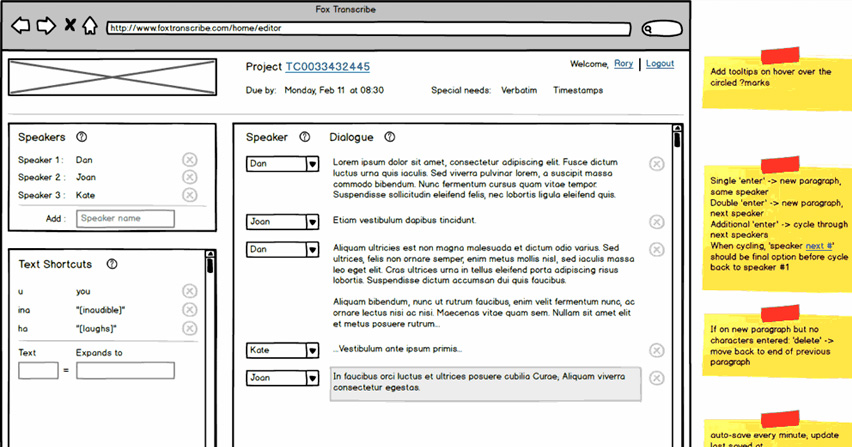Go to the browser home icon
Viewport: 852px width, 447px height.
pyautogui.click(x=90, y=25)
